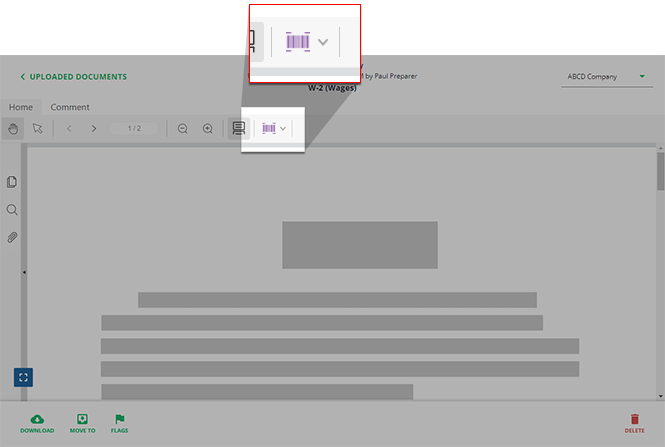Click the page number field 1 / 2
The width and height of the screenshot is (665, 447).
coord(134,128)
